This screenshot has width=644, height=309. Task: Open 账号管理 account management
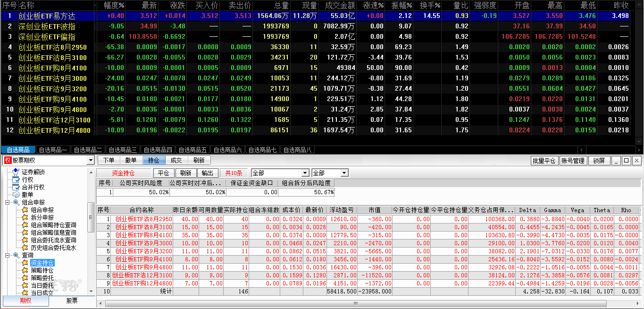tap(573, 161)
